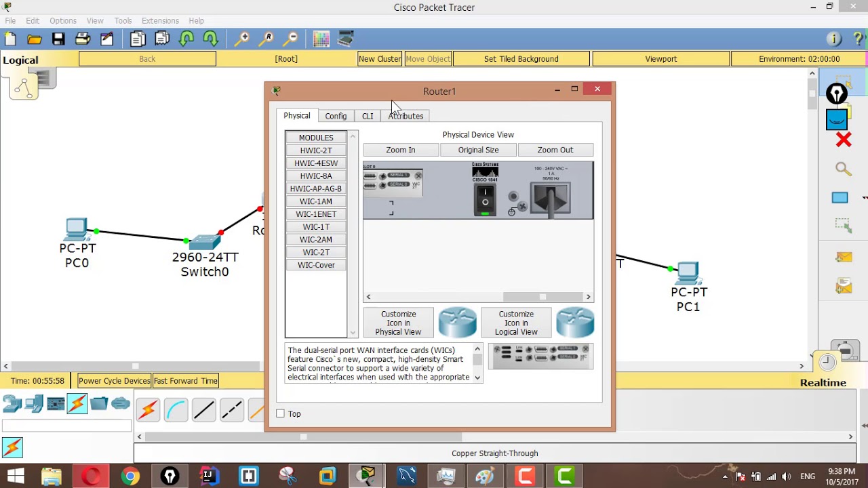The width and height of the screenshot is (868, 488).
Task: Open the drawing palette icon
Action: [321, 39]
